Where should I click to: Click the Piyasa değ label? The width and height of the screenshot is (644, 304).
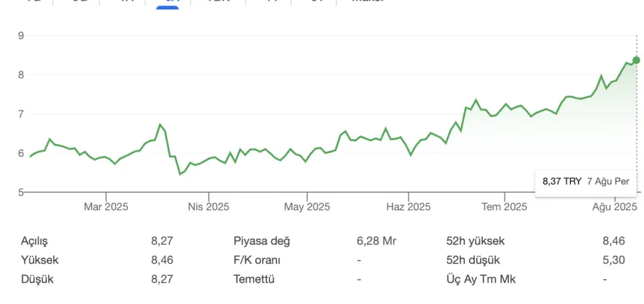(x=262, y=241)
